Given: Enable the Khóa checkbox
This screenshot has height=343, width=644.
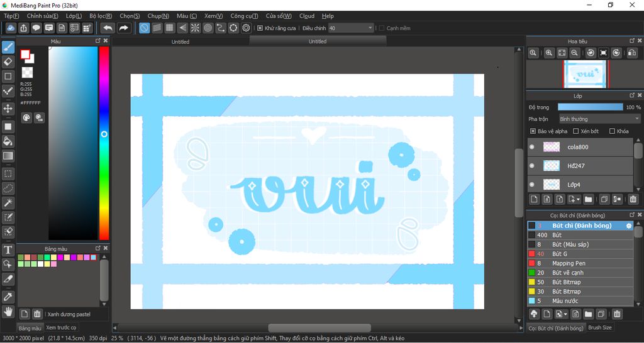Looking at the screenshot, I should coord(612,131).
